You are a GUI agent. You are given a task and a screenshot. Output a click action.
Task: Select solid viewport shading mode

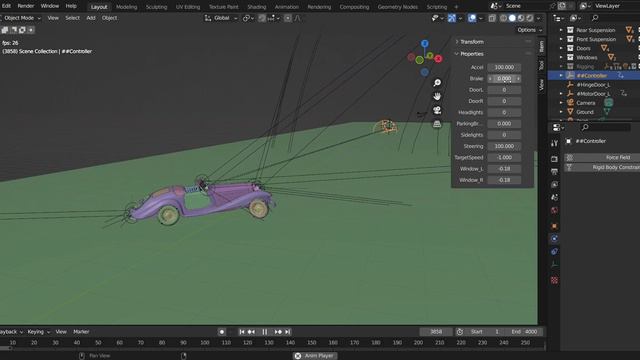point(512,18)
